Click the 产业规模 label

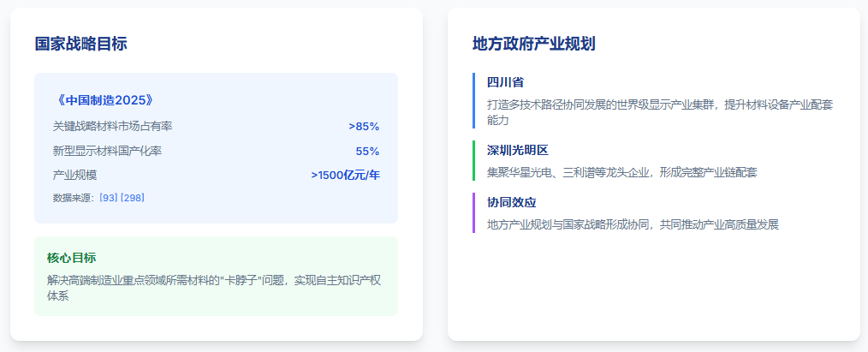pos(74,175)
